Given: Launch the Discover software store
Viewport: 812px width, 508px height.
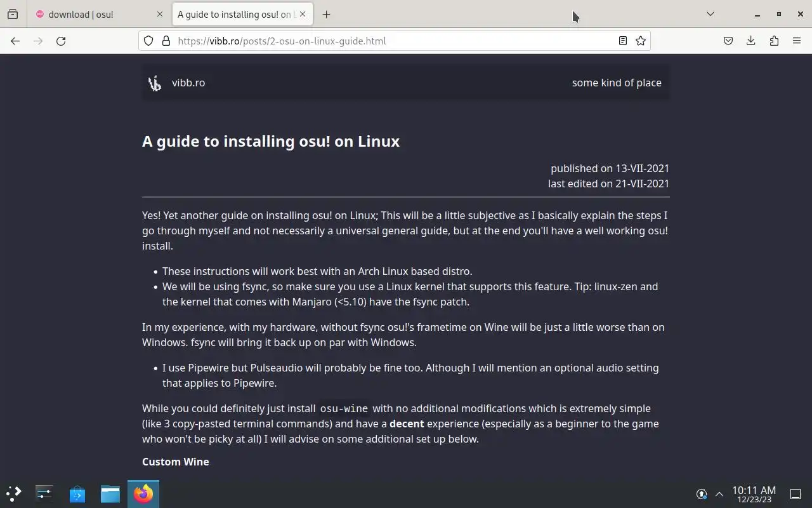Looking at the screenshot, I should (x=77, y=493).
